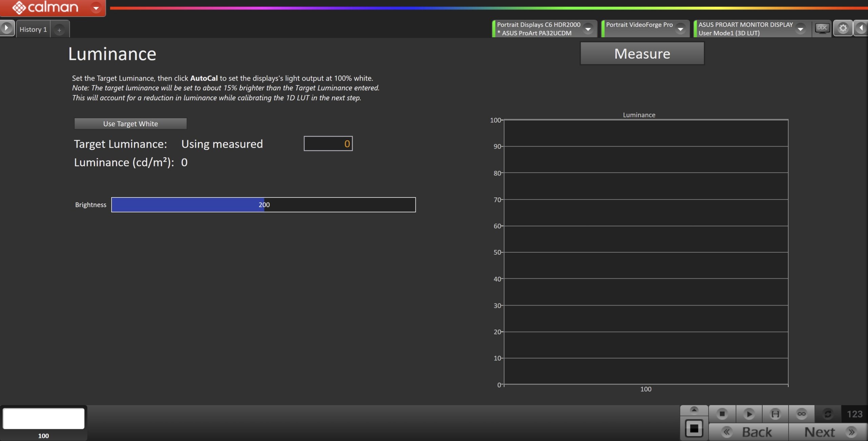This screenshot has width=868, height=441.
Task: Open the Portrait VideoForge Pro source dropdown
Action: [x=680, y=29]
